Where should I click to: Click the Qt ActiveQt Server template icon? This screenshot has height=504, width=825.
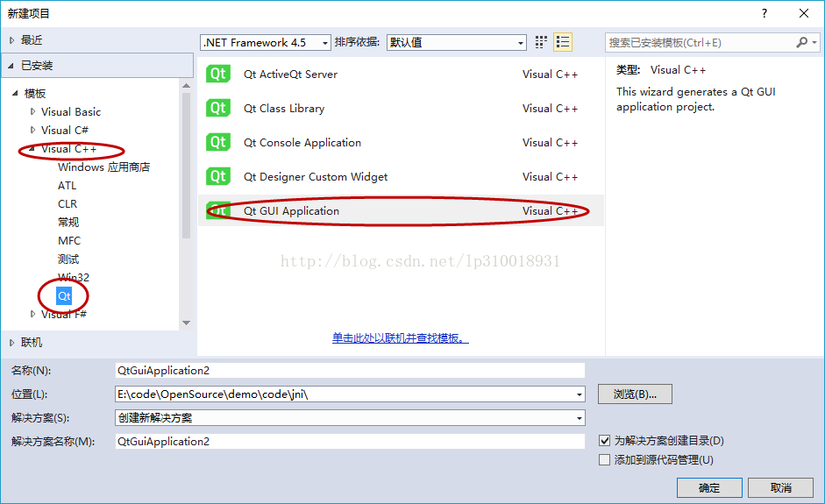coord(218,75)
